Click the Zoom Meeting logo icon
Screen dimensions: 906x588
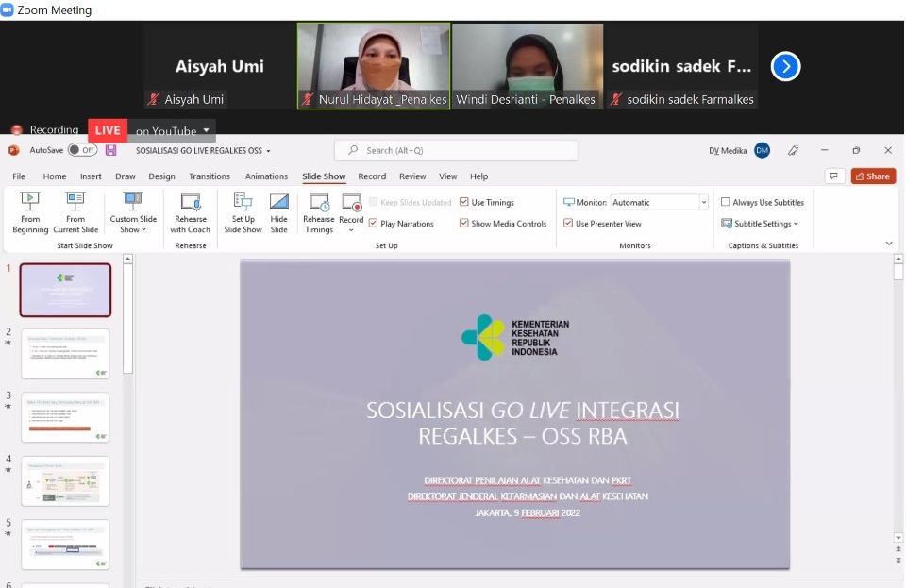click(x=8, y=9)
